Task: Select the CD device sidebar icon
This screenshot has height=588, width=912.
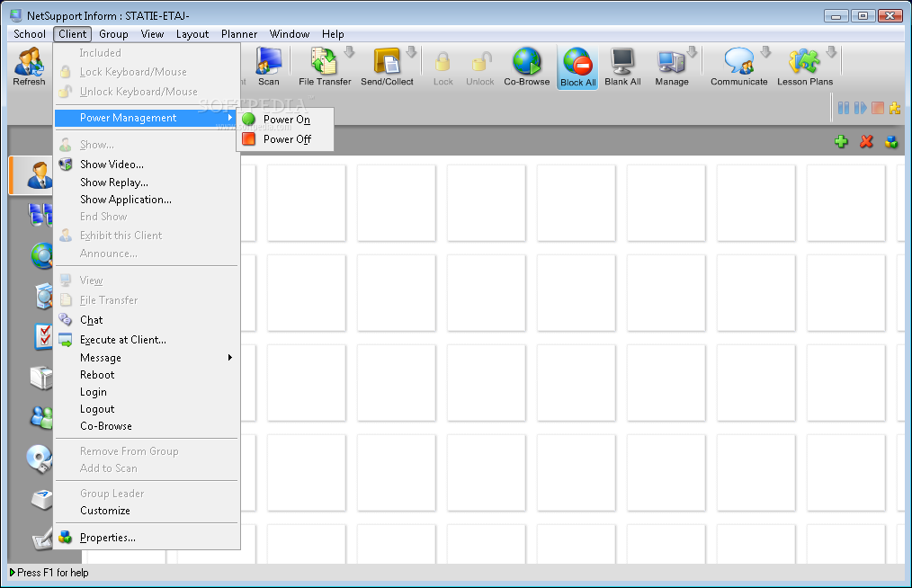Action: click(40, 459)
